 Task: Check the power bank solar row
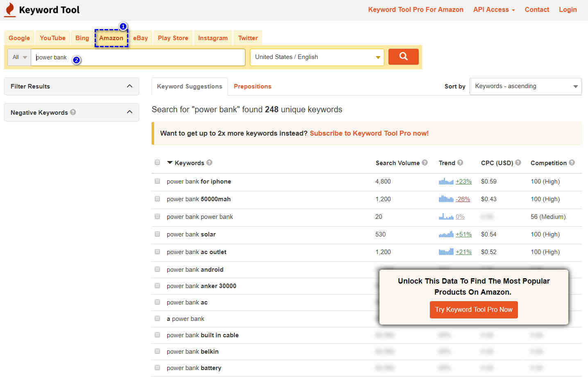[157, 234]
